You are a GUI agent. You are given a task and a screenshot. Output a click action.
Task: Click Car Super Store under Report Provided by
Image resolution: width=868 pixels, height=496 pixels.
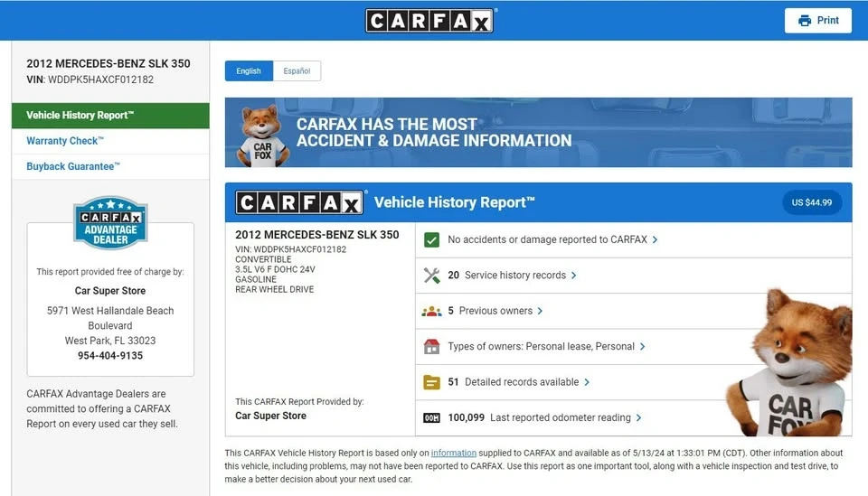(270, 416)
